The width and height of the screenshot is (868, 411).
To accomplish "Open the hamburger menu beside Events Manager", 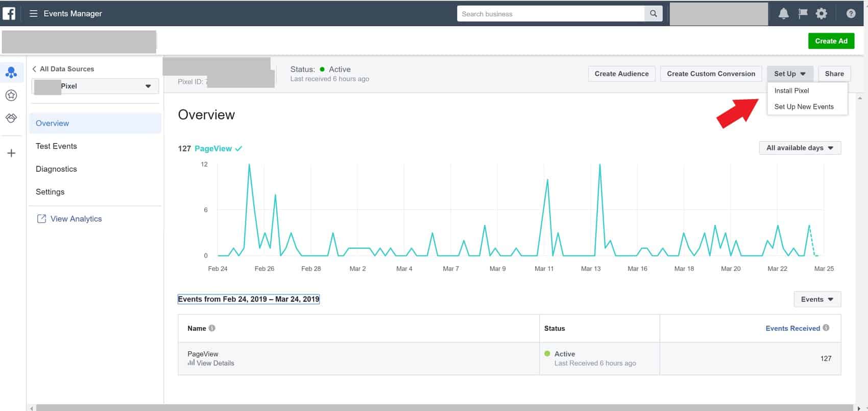I will point(34,14).
